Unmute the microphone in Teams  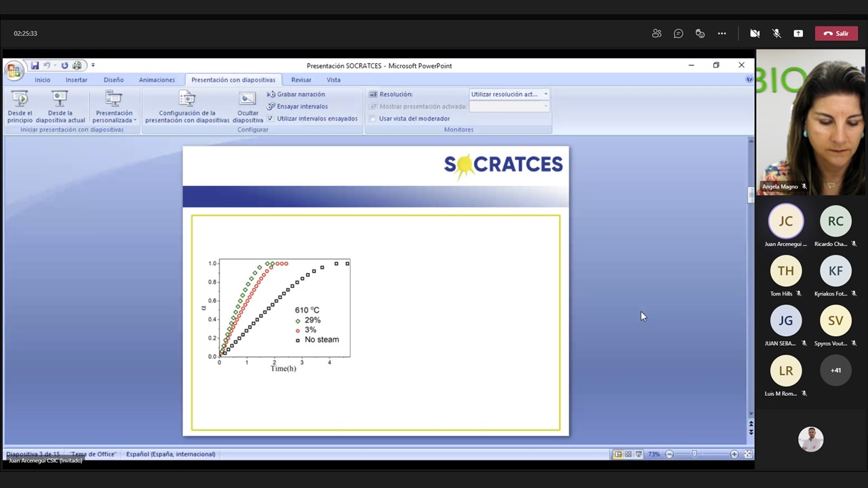click(776, 33)
